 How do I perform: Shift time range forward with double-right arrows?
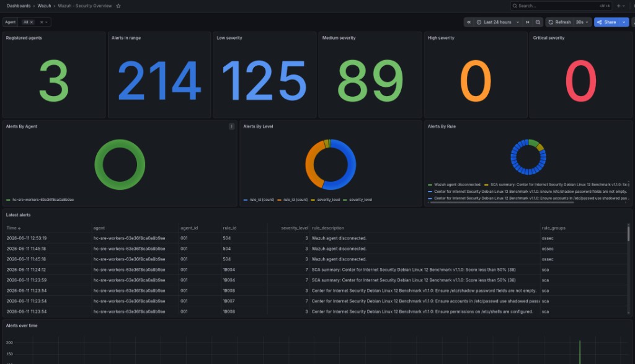coord(528,22)
